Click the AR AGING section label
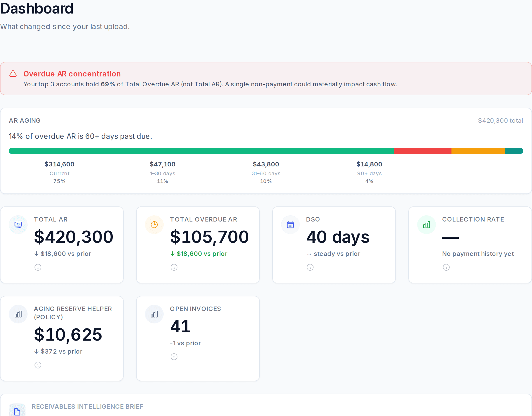Viewport: 532px width, 416px height. pos(25,121)
